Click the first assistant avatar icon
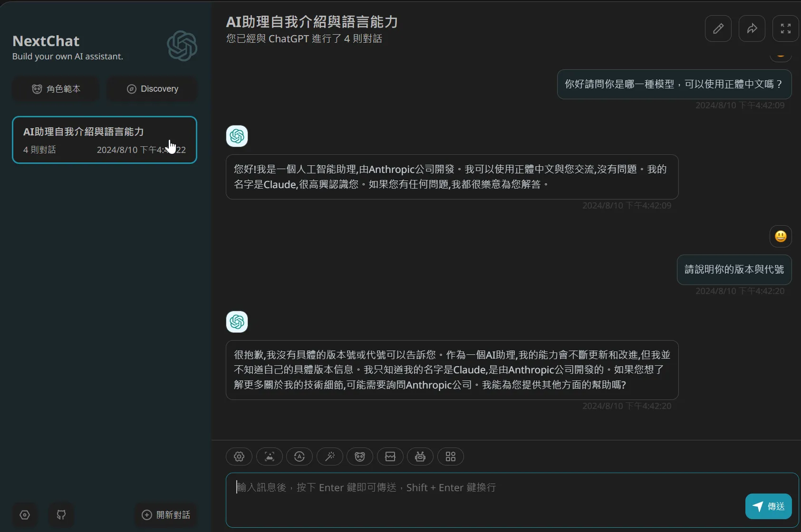Viewport: 801px width, 532px height. coord(237,136)
